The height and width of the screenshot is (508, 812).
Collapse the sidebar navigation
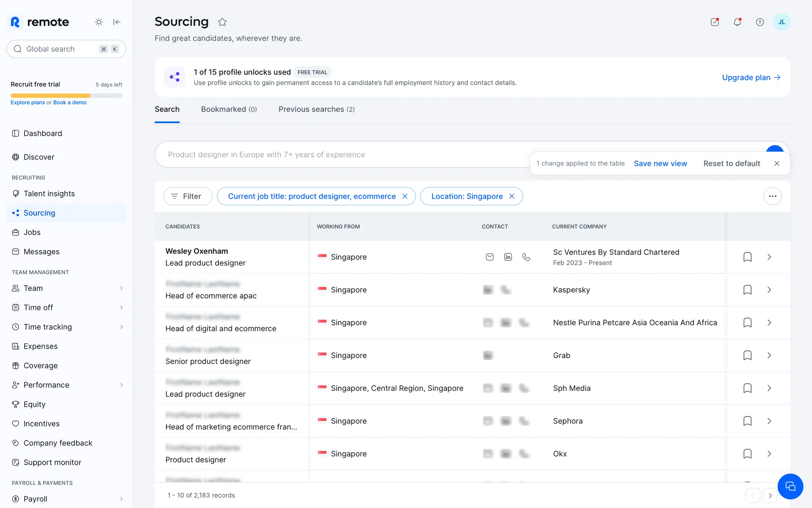coord(117,22)
